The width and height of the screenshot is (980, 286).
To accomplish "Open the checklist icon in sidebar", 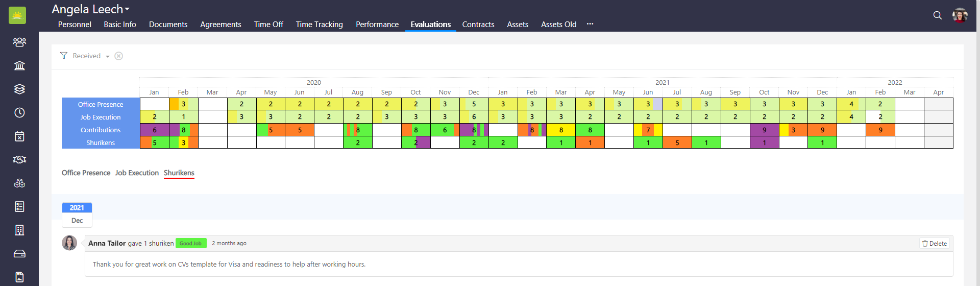I will coord(19,206).
